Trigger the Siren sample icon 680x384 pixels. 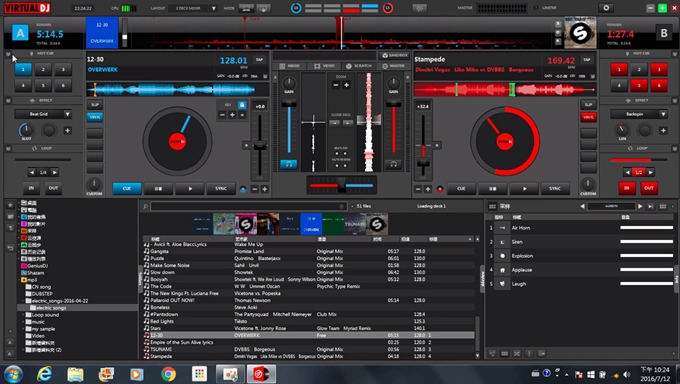(x=502, y=242)
